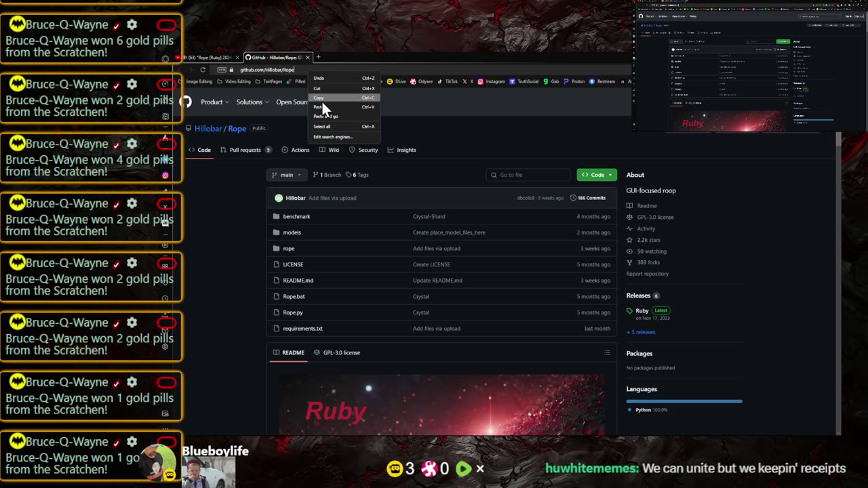Switch to the Pull requests tab
The height and width of the screenshot is (488, 868).
[245, 150]
